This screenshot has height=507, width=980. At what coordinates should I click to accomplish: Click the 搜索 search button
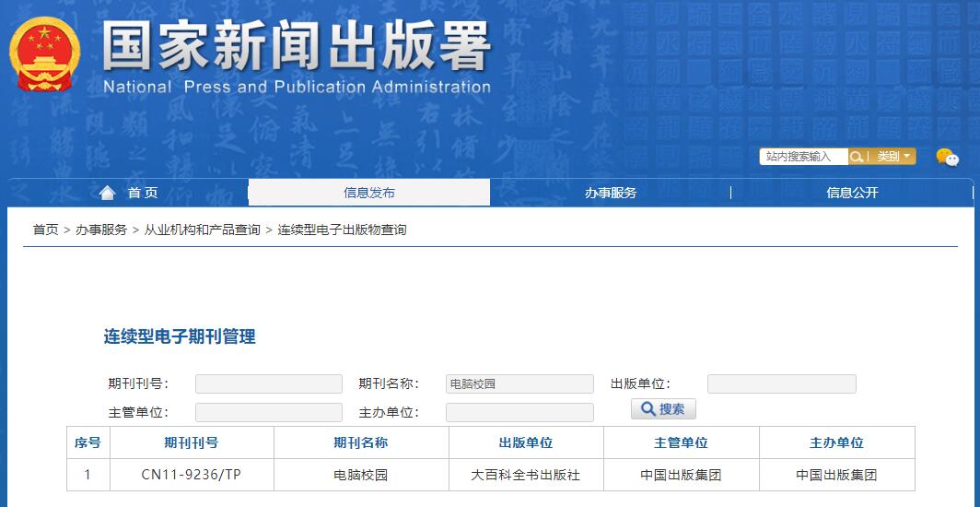(x=663, y=409)
